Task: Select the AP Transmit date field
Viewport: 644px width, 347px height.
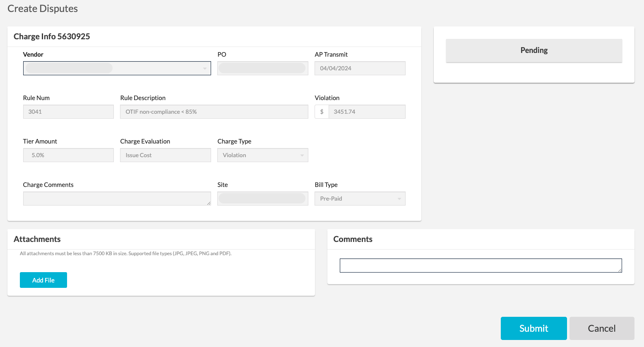Action: [360, 68]
